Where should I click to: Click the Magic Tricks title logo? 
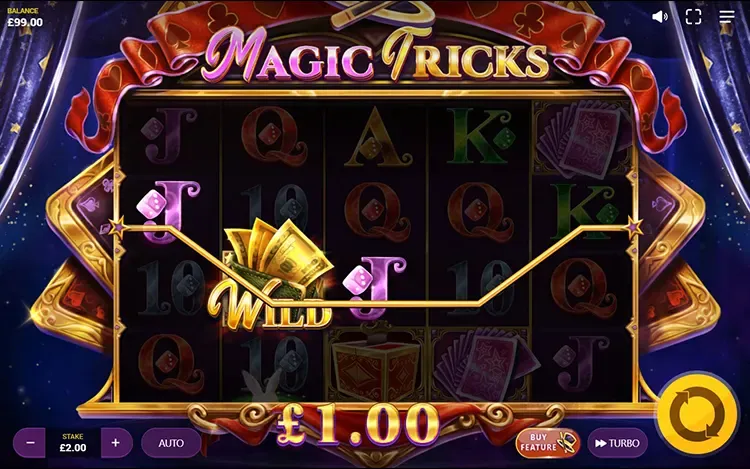[376, 56]
